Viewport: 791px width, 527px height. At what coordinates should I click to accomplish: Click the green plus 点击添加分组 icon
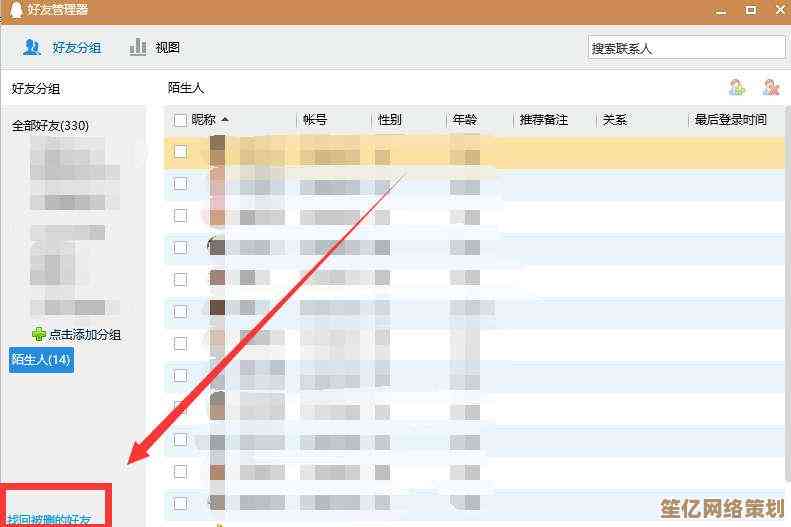tap(39, 335)
